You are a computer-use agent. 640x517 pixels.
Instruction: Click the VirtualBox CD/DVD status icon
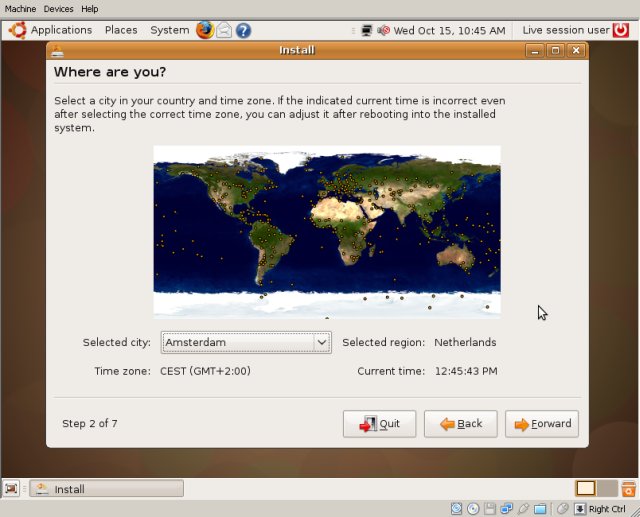[x=473, y=509]
